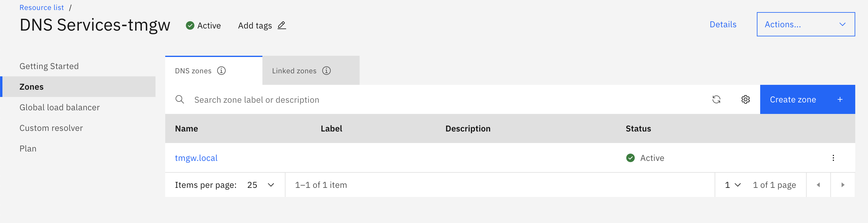Focus the zone search field

click(438, 100)
